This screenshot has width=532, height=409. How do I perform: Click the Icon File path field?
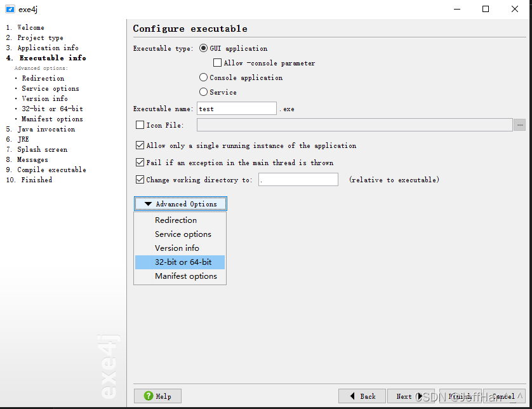354,125
